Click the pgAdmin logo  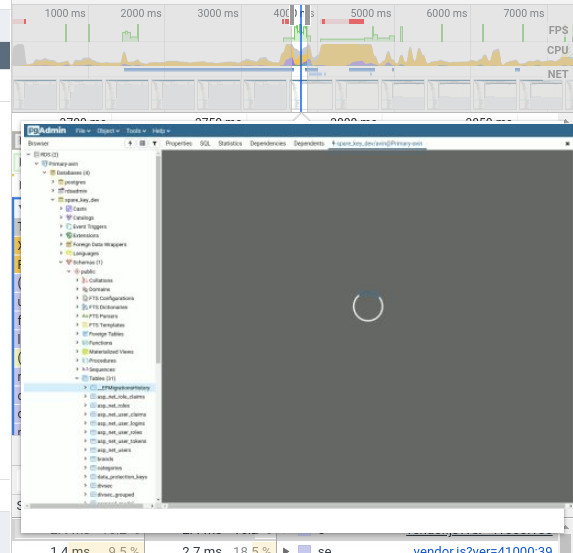click(x=47, y=130)
